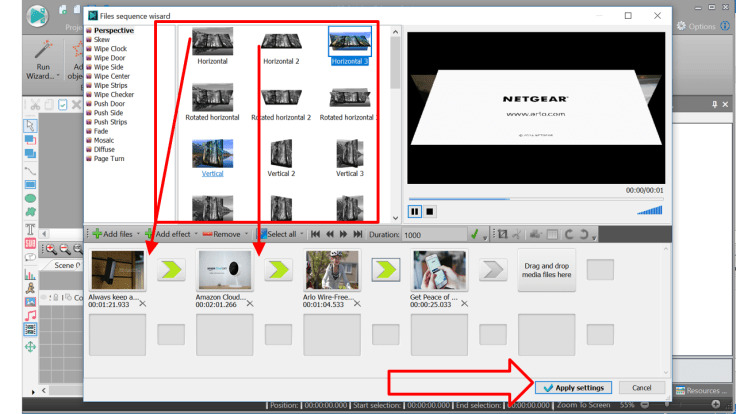Viewport: 736px width, 414px height.
Task: Click the rotate clockwise icon
Action: pos(583,234)
